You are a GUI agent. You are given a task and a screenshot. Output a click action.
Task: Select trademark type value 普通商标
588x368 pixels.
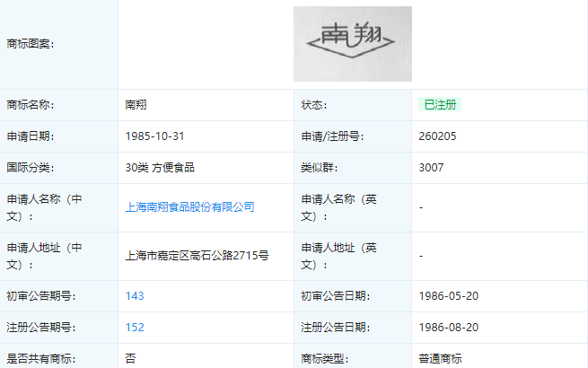440,359
